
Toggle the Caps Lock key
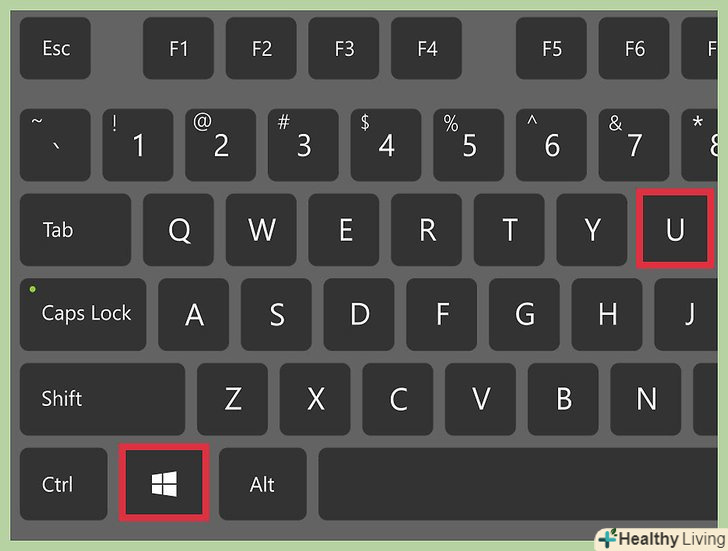pyautogui.click(x=83, y=314)
